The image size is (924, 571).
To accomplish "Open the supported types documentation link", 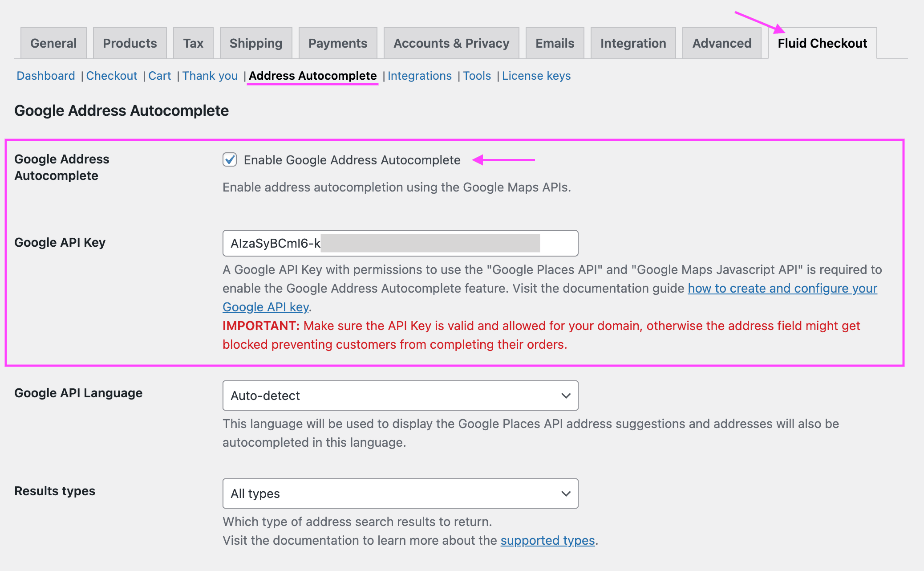I will click(x=547, y=540).
